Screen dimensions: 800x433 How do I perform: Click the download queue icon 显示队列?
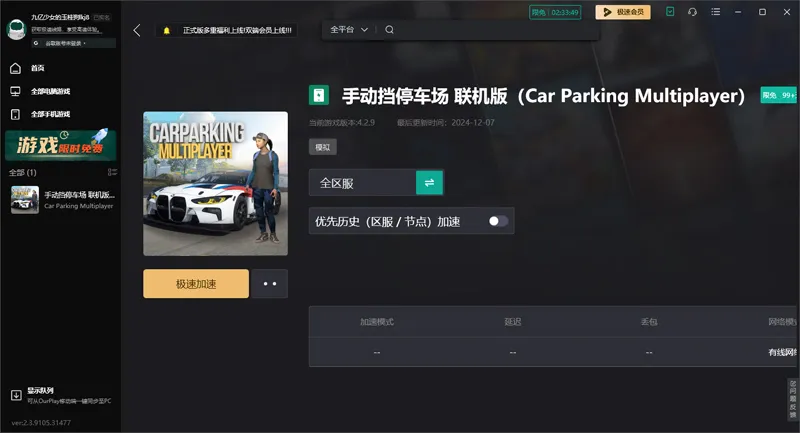click(16, 395)
